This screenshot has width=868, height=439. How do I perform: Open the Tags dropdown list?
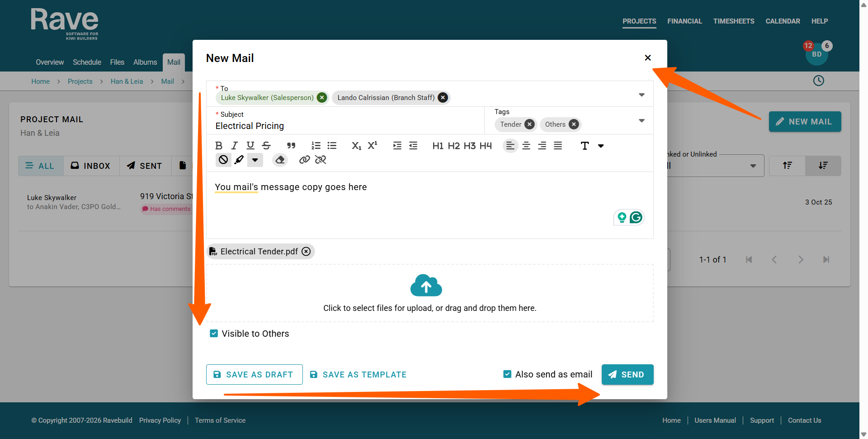coord(642,121)
